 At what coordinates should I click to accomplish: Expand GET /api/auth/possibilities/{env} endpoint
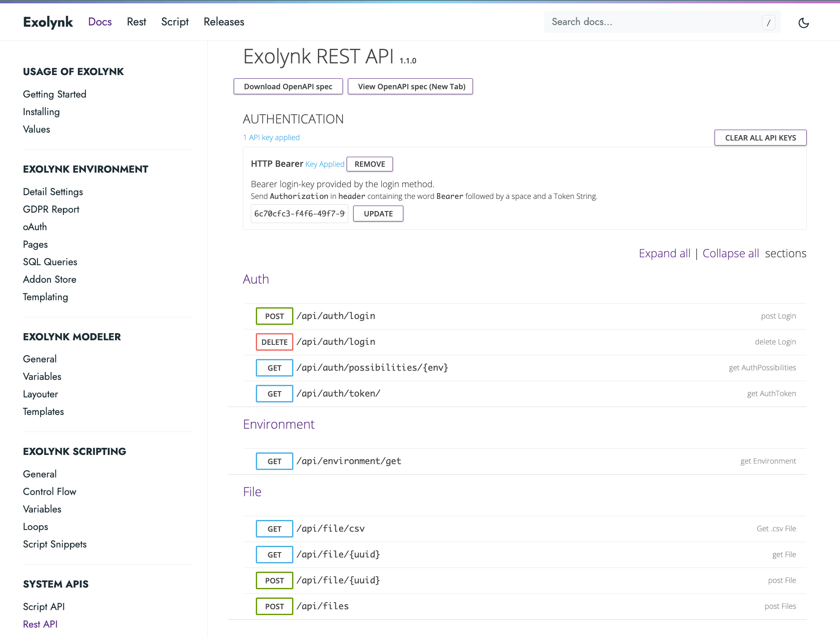525,368
